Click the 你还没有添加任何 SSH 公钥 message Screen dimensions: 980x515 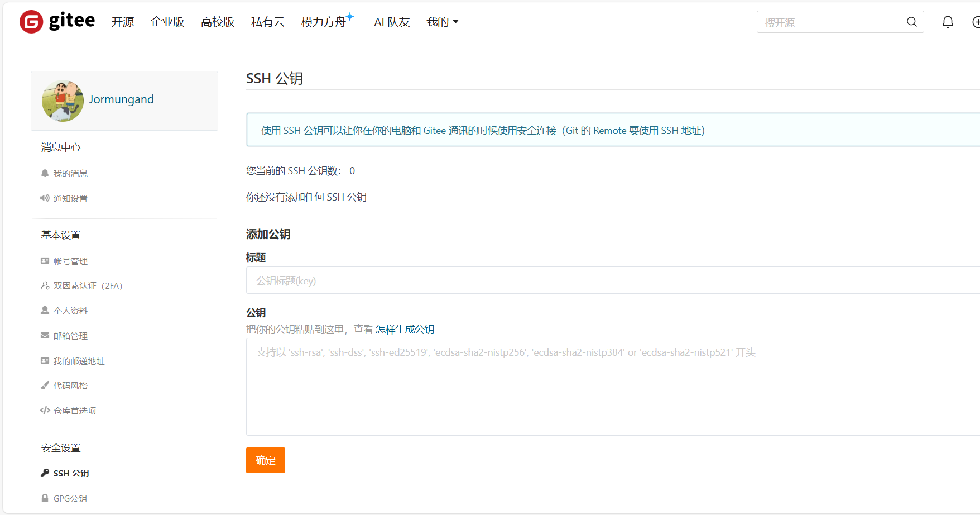(306, 197)
